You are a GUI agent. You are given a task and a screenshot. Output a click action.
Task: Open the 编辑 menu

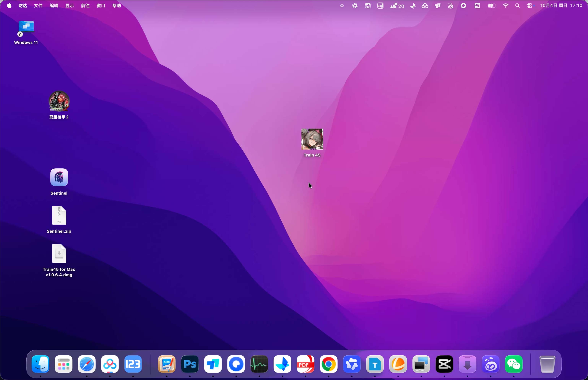[x=54, y=5]
